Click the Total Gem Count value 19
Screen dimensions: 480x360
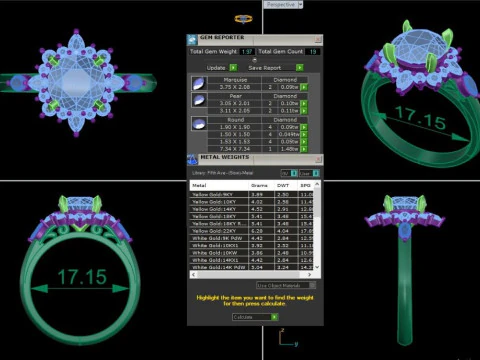313,52
